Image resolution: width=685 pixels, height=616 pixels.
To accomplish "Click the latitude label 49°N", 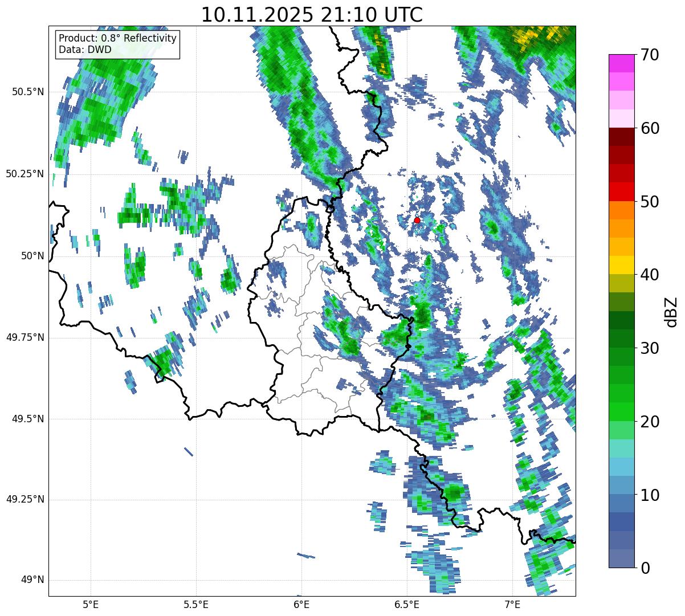I will pyautogui.click(x=32, y=580).
